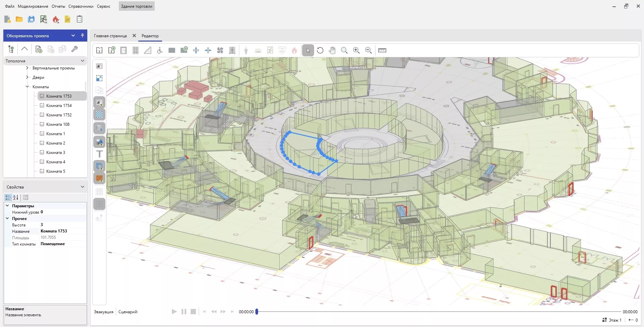Click the timeline slider handle
This screenshot has height=327, width=644.
click(257, 312)
